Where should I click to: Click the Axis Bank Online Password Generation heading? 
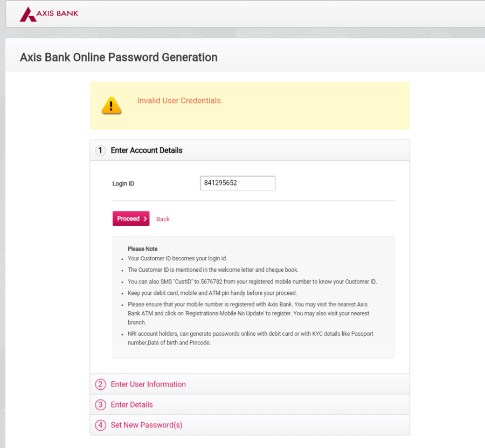point(119,57)
